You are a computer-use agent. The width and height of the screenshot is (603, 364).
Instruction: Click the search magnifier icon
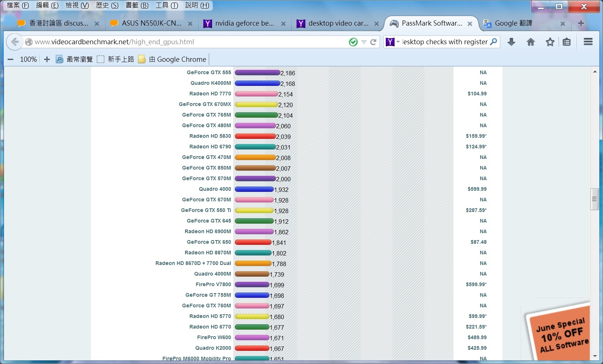[494, 42]
